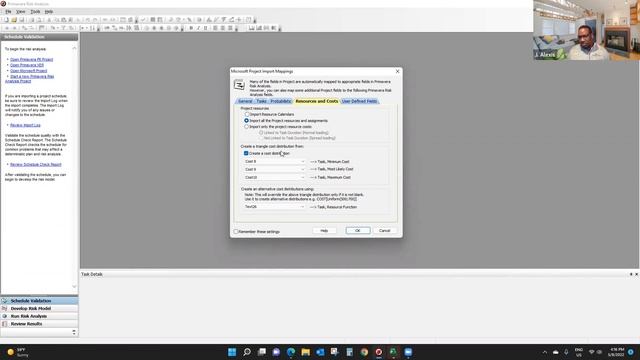Select the Resources and Costs tab
The height and width of the screenshot is (360, 640).
316,101
